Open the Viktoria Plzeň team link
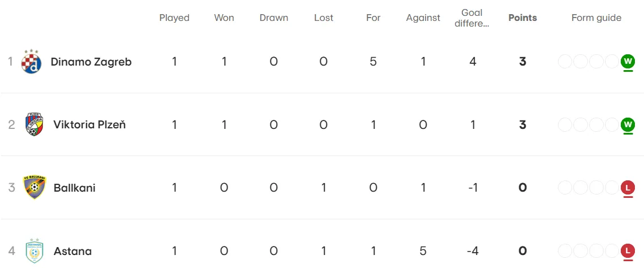The width and height of the screenshot is (644, 268). pos(89,125)
